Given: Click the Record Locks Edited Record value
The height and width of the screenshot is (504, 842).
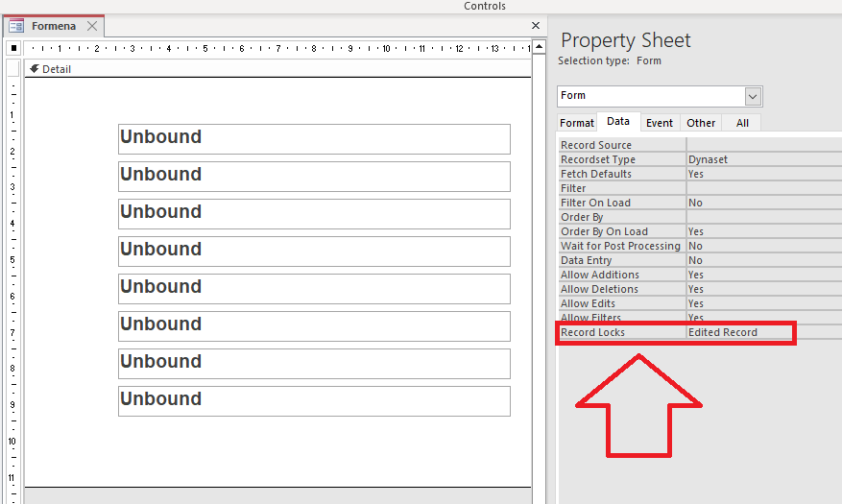Looking at the screenshot, I should coord(739,332).
